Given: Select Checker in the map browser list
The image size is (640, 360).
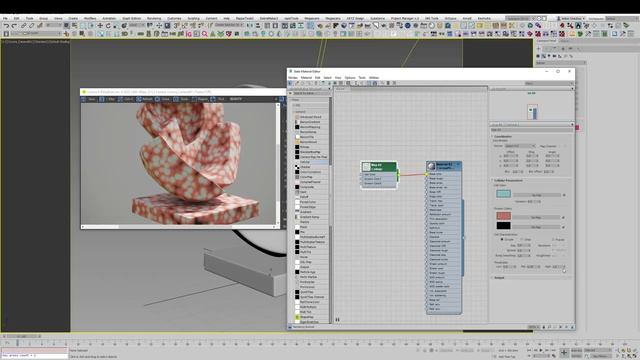Looking at the screenshot, I should [x=311, y=167].
